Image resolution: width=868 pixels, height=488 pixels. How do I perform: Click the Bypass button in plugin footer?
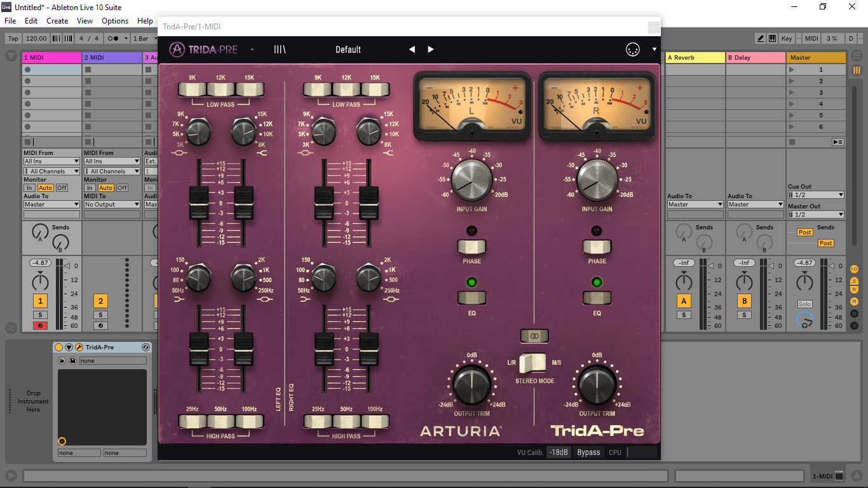588,452
